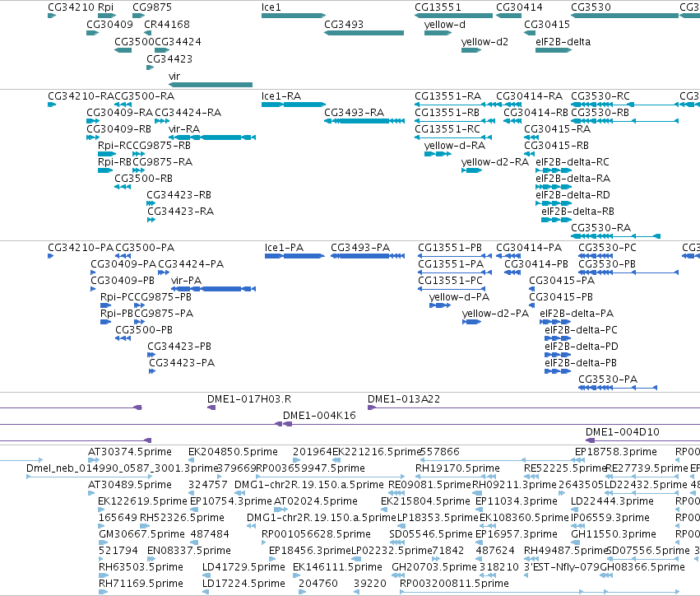Click the RP003200811.5prime EST label
This screenshot has height=596, width=700.
[x=454, y=584]
